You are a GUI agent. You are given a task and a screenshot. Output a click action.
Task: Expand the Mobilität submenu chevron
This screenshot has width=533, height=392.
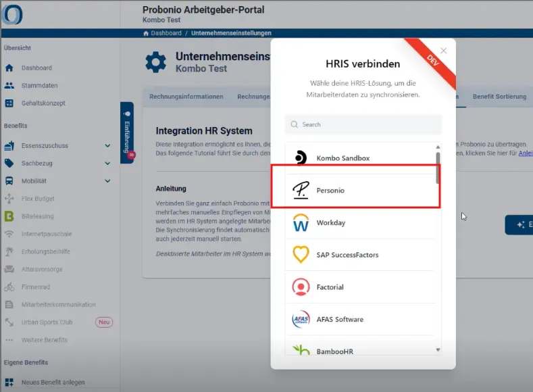[x=107, y=181]
